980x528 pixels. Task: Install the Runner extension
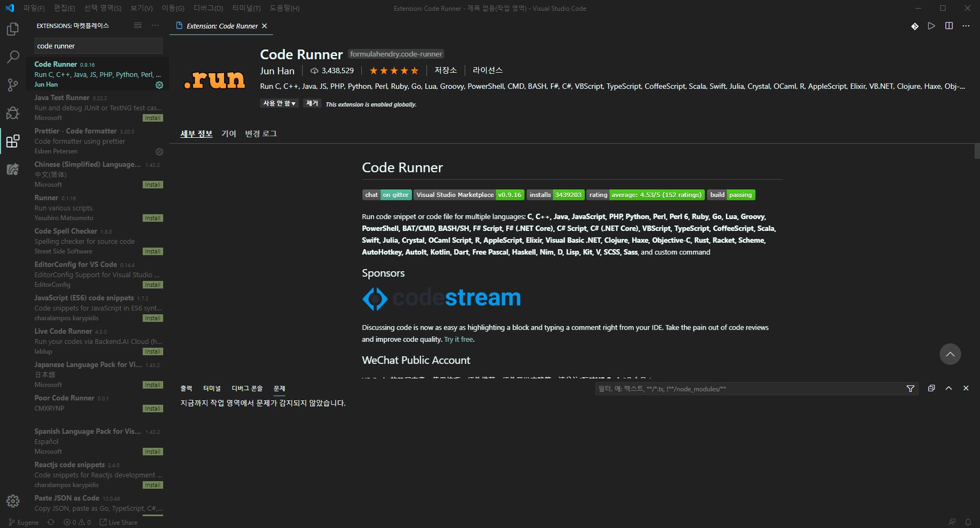tap(152, 218)
